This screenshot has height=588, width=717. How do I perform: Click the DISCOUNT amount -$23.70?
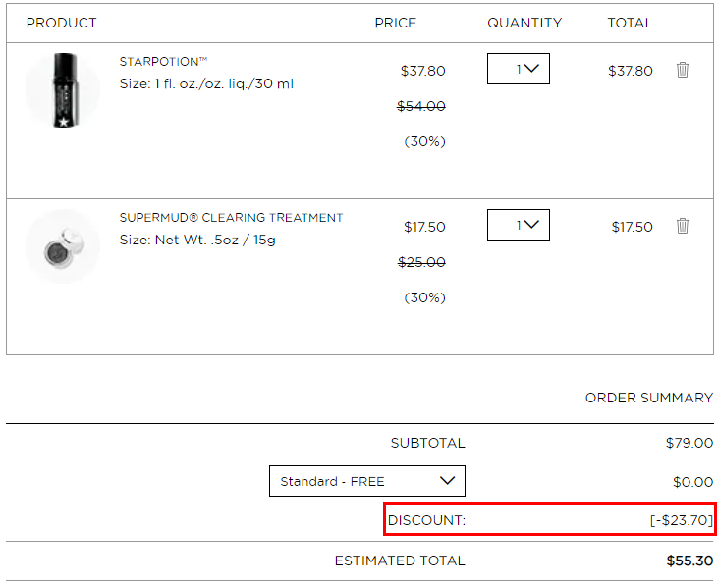[682, 520]
